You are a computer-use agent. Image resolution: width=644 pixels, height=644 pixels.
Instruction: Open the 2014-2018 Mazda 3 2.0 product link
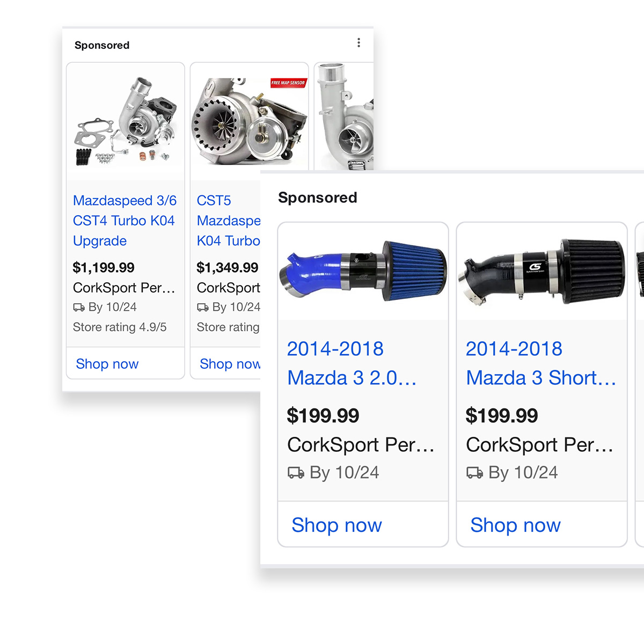[x=352, y=363]
